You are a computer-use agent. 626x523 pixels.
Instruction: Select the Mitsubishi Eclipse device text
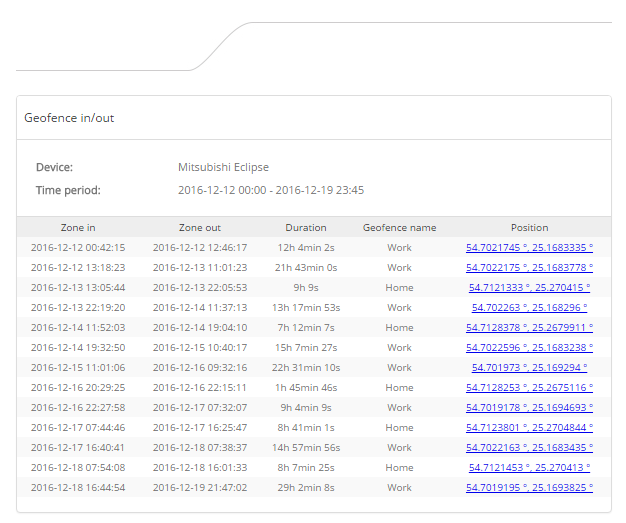coord(223,167)
